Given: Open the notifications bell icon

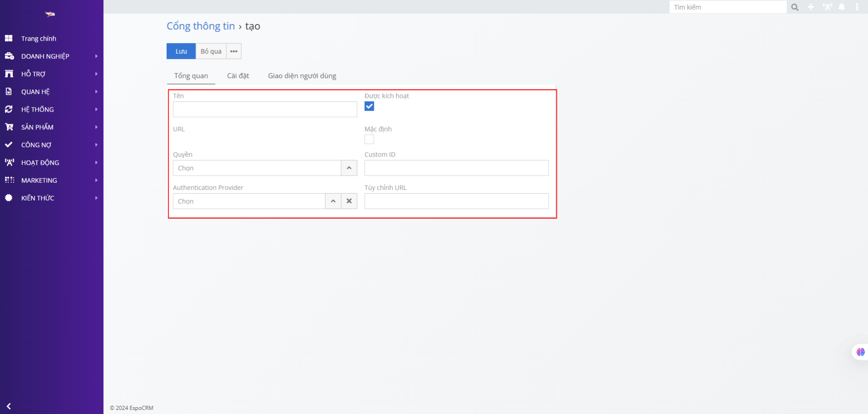Looking at the screenshot, I should [842, 7].
